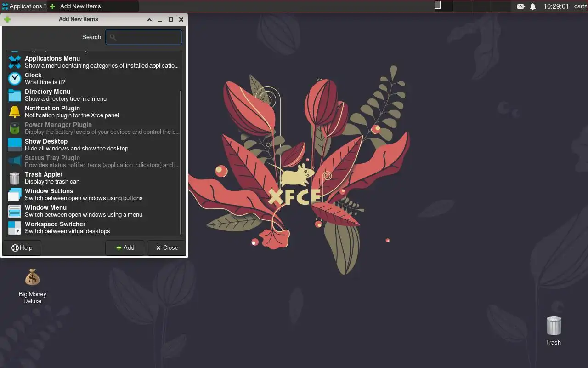
Task: Pick the Trash Applet bin icon
Action: tap(15, 178)
